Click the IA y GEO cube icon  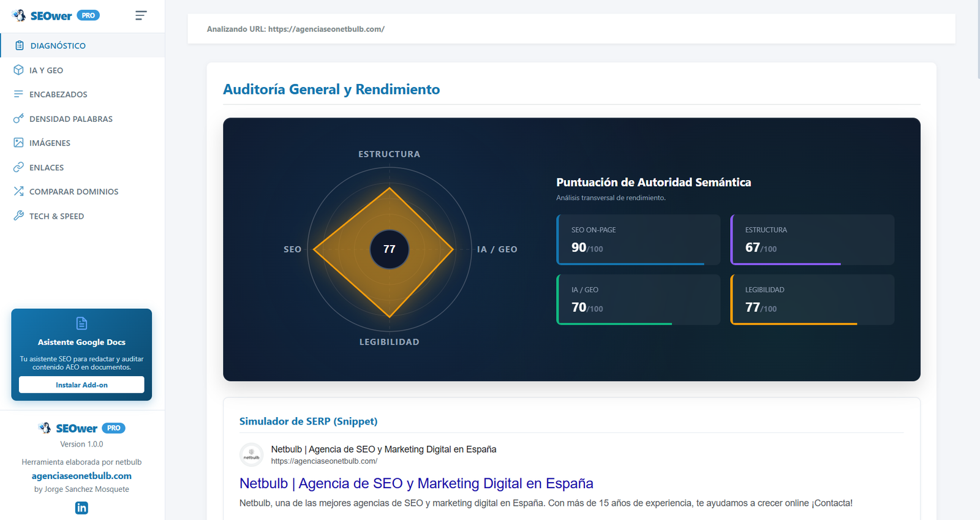pos(18,70)
